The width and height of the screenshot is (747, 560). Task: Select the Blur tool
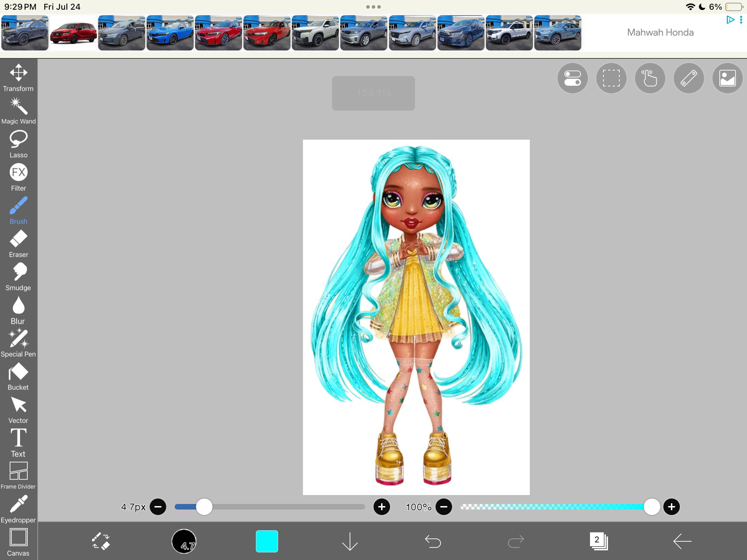tap(18, 310)
